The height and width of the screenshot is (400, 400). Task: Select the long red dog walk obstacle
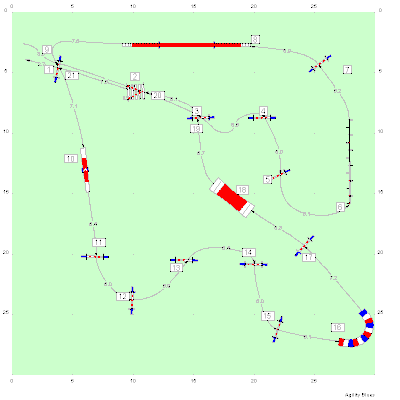click(186, 45)
